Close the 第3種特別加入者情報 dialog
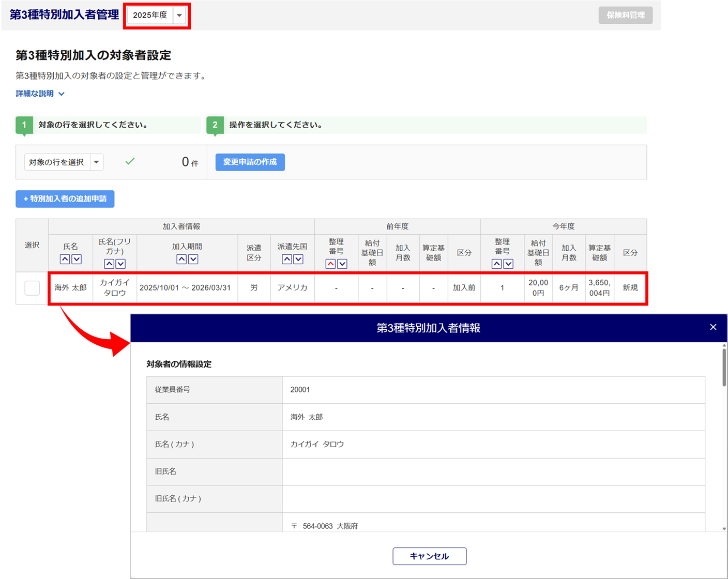The image size is (728, 579). point(713,327)
